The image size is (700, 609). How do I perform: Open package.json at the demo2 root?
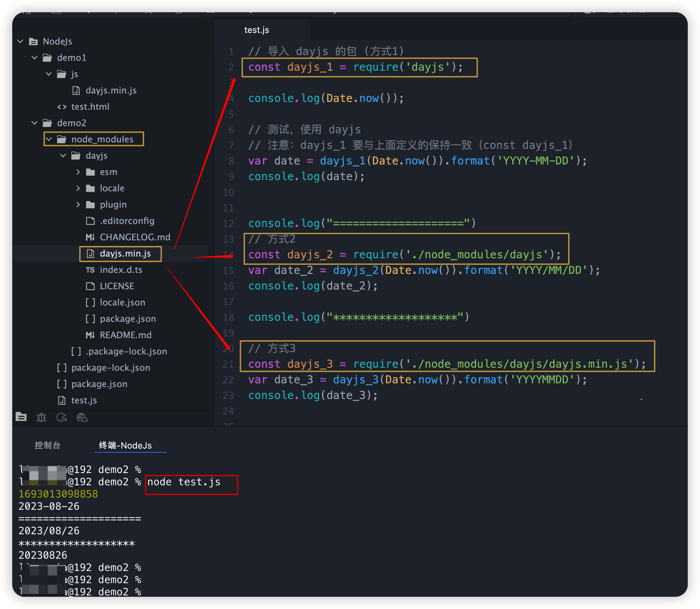[x=99, y=384]
